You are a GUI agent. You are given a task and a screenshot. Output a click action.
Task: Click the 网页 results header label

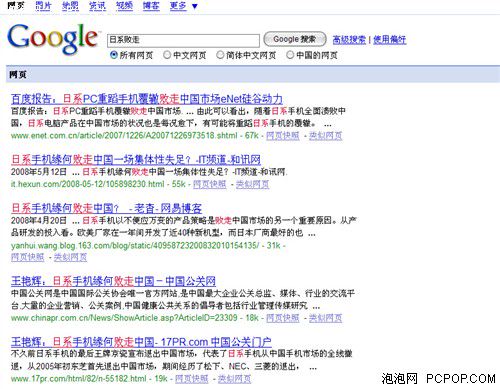(18, 75)
